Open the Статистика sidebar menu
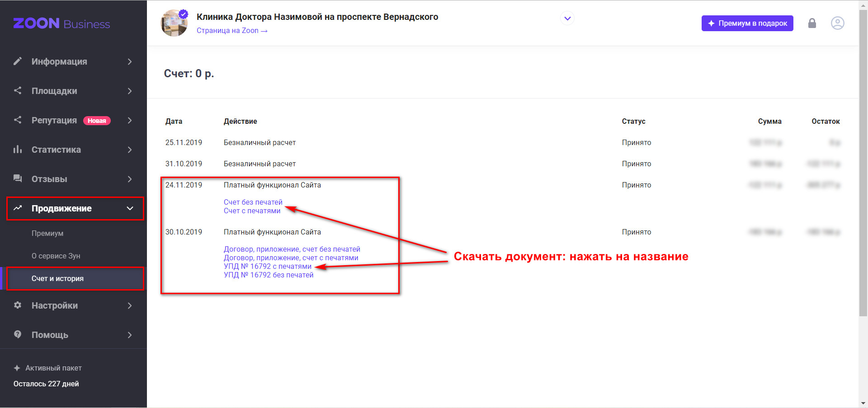 point(73,150)
